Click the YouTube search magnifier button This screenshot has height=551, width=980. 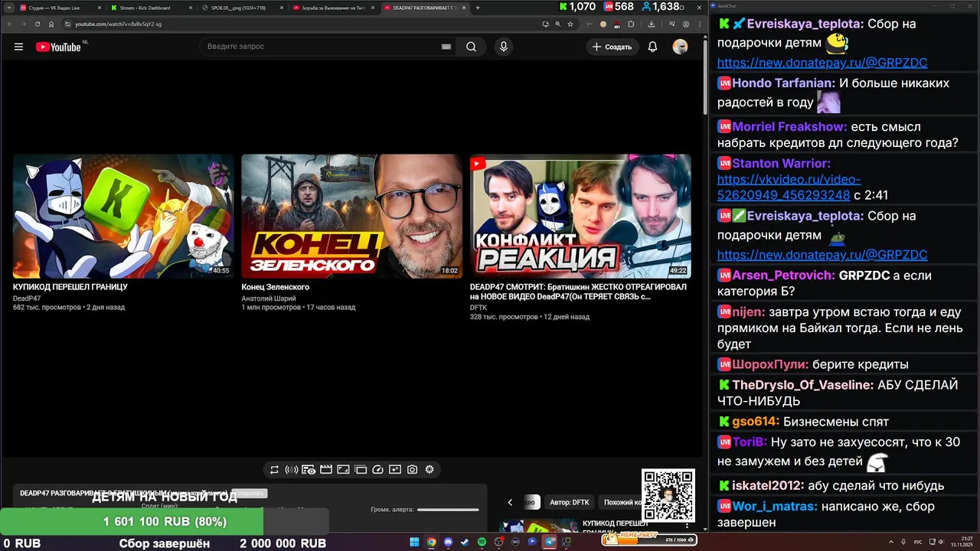tap(471, 47)
